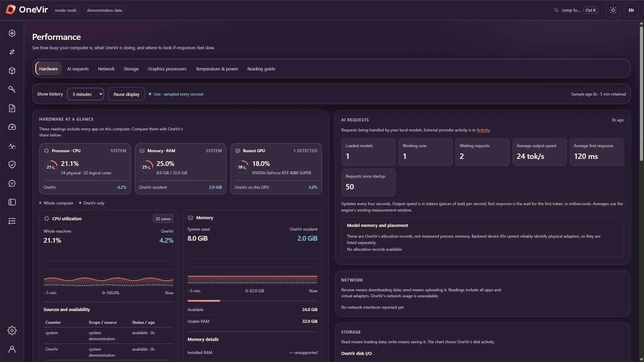Viewport: 644px width, 362px height.
Task: Open the pulse activity sidebar icon
Action: coord(12,146)
